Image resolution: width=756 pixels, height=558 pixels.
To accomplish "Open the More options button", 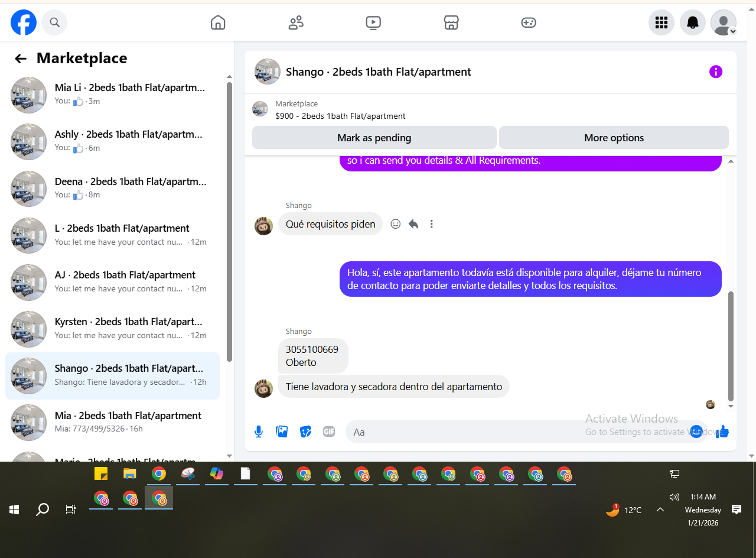I will click(614, 138).
